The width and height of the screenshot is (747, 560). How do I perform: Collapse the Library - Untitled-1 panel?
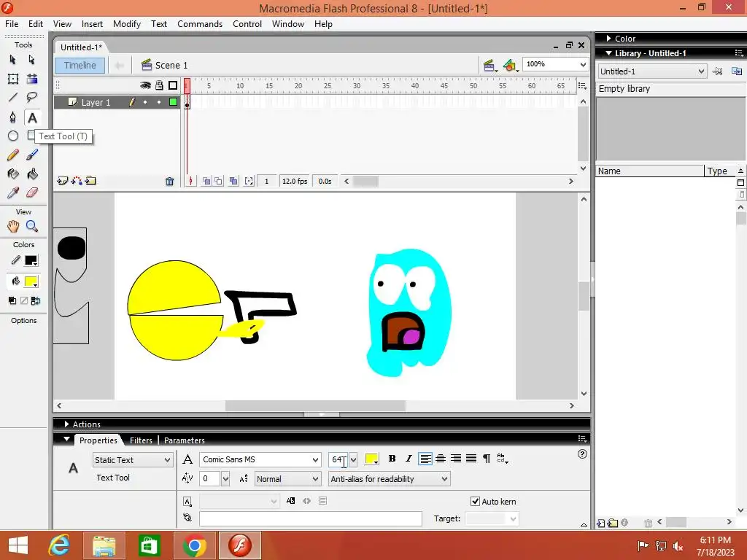click(x=609, y=53)
